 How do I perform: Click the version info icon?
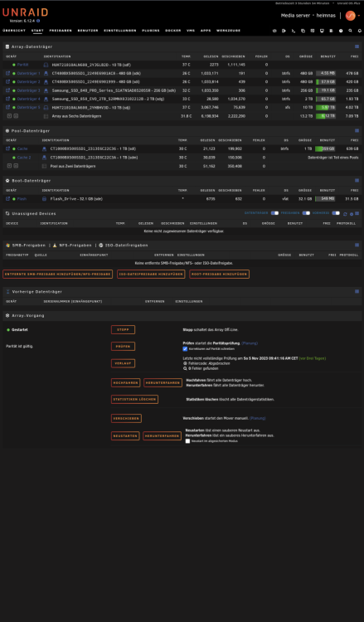point(38,21)
